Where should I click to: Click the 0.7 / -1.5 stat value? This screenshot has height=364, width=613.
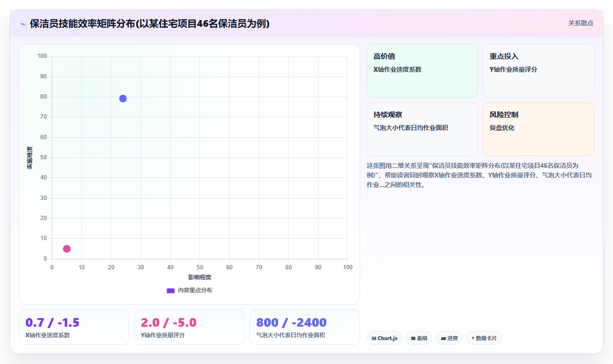(x=52, y=322)
